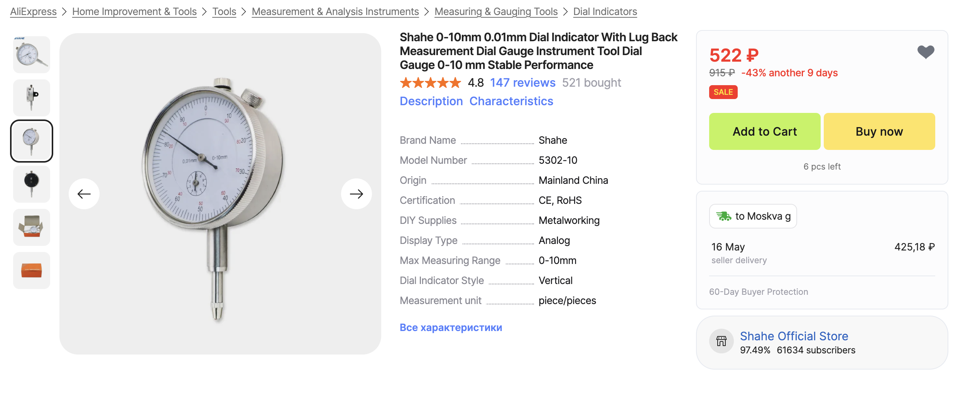
Task: Open the 147 reviews link
Action: (523, 82)
